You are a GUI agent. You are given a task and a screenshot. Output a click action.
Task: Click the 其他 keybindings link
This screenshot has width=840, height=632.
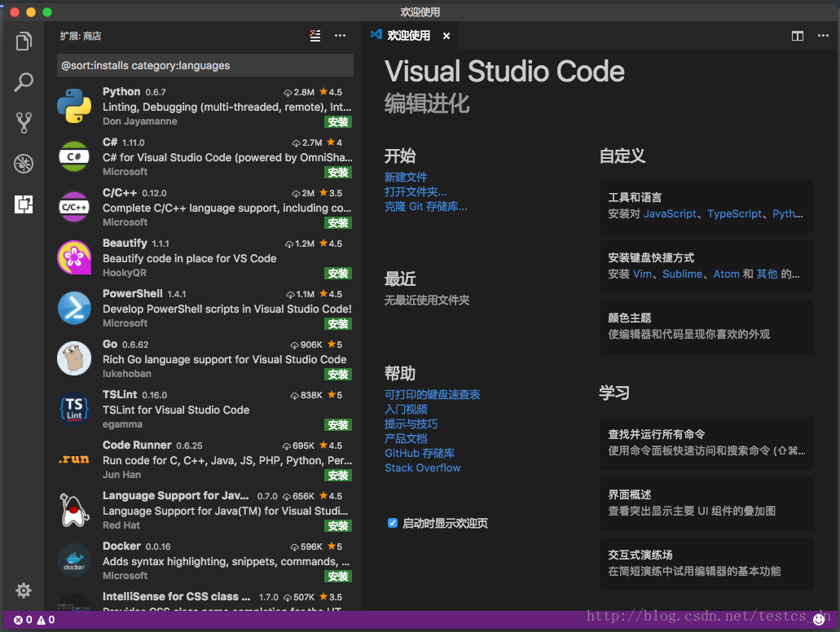click(x=767, y=274)
